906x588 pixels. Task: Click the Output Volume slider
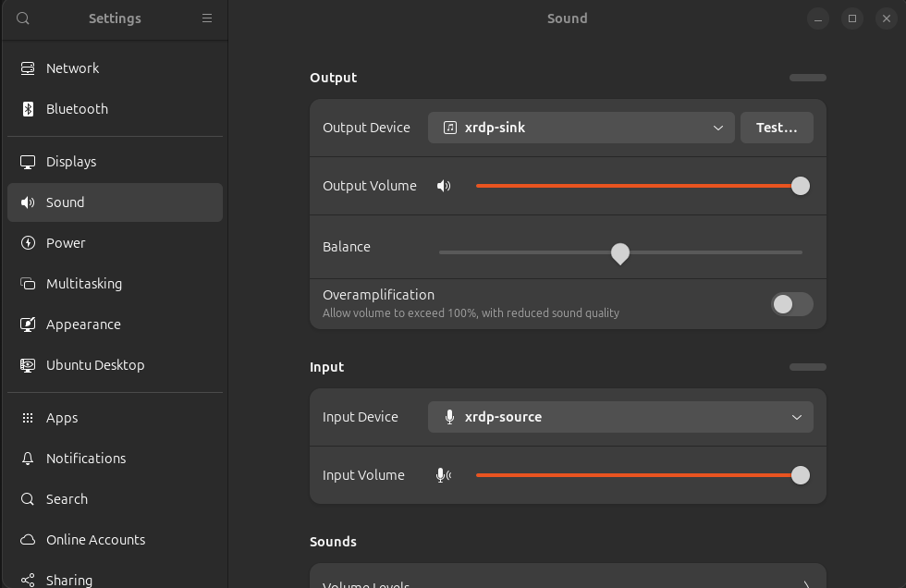click(643, 186)
